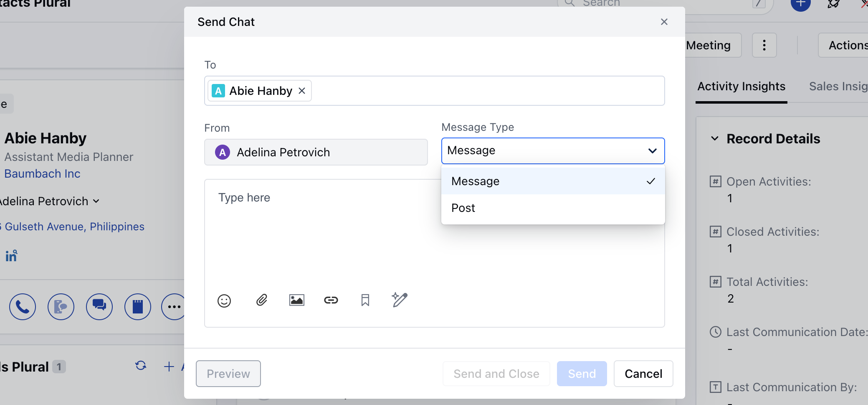Click the refresh icon beside Deals Plural
This screenshot has height=405, width=868.
[140, 366]
